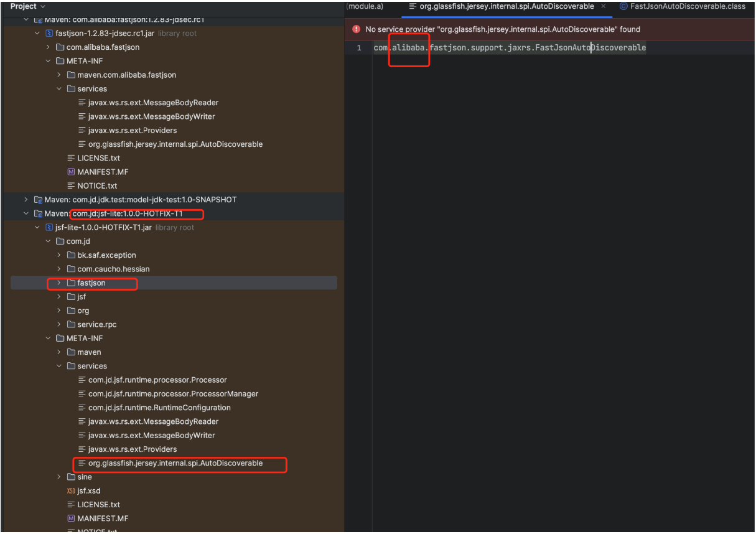Expand the maven folder in jsf-lite META-INF

point(59,352)
